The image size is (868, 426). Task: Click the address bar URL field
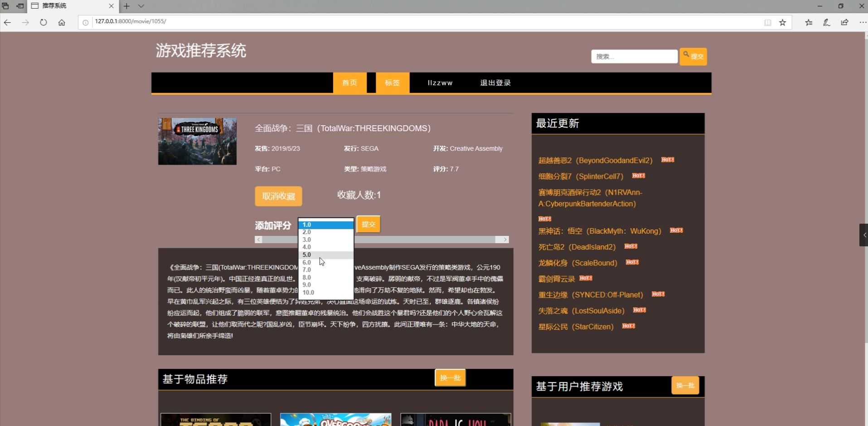click(426, 22)
